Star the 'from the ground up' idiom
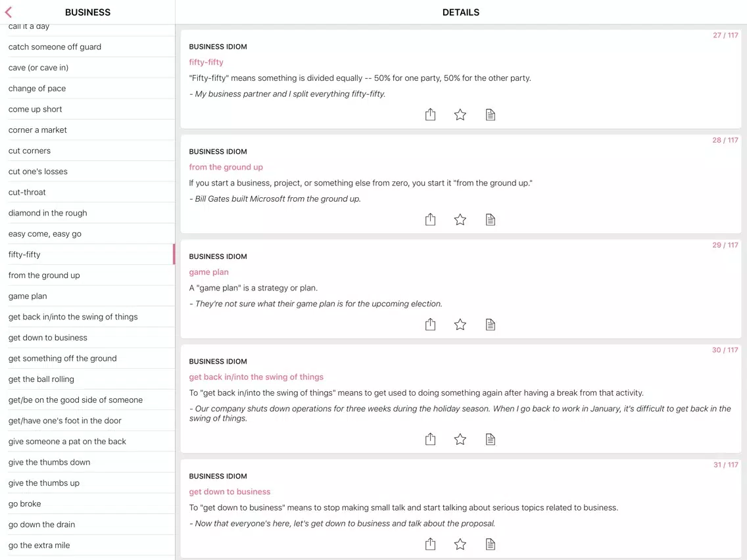747x560 pixels. click(x=460, y=220)
